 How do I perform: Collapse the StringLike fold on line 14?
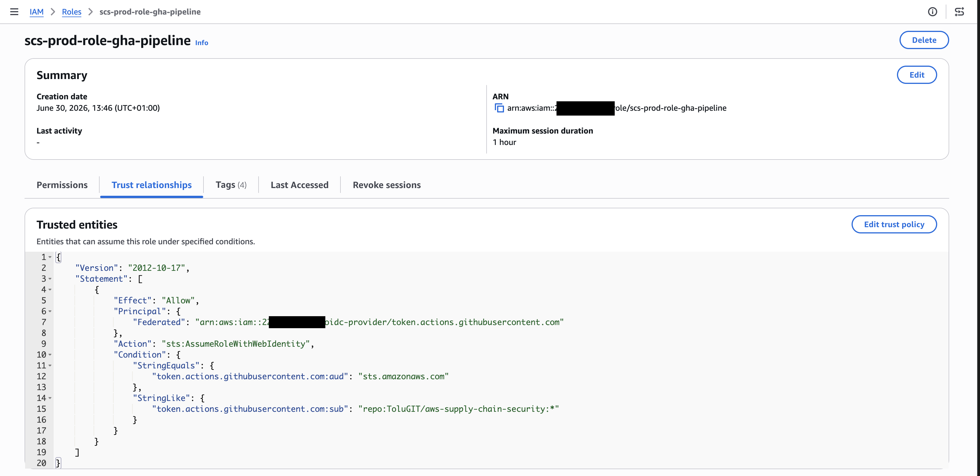[50, 398]
